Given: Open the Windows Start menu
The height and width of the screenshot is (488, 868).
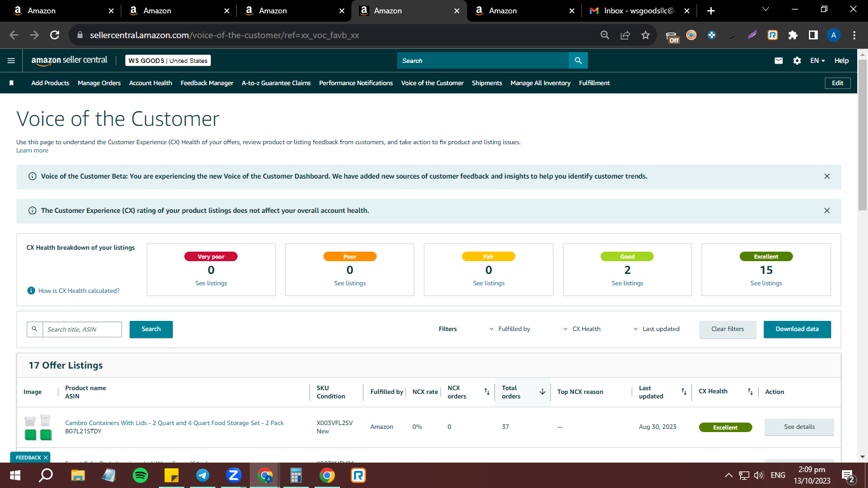Looking at the screenshot, I should pyautogui.click(x=15, y=475).
